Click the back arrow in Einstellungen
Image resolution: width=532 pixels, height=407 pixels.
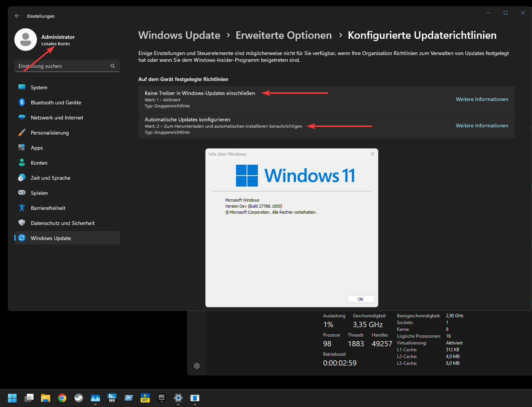(17, 16)
